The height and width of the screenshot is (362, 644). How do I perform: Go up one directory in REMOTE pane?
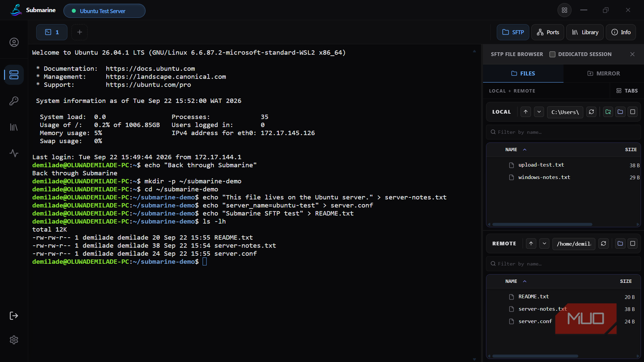531,244
